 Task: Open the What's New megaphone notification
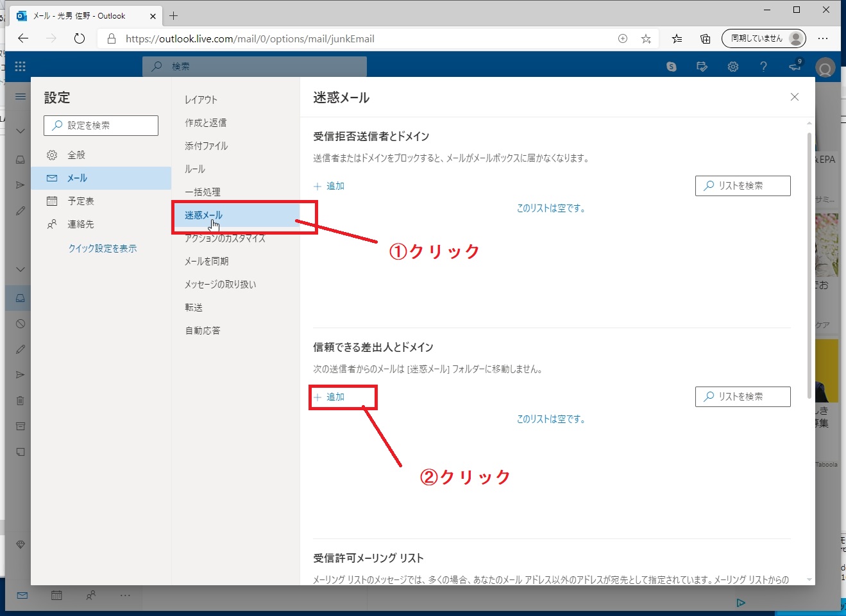click(794, 66)
